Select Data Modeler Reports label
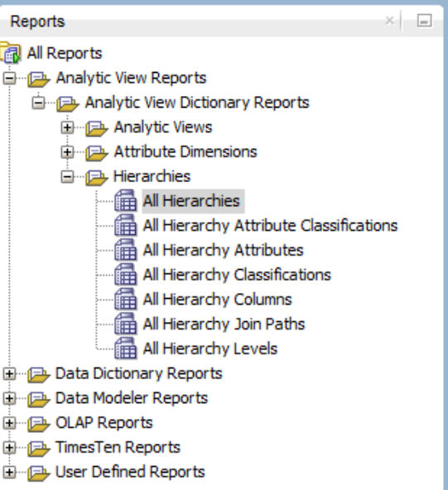Image resolution: width=448 pixels, height=490 pixels. [132, 398]
